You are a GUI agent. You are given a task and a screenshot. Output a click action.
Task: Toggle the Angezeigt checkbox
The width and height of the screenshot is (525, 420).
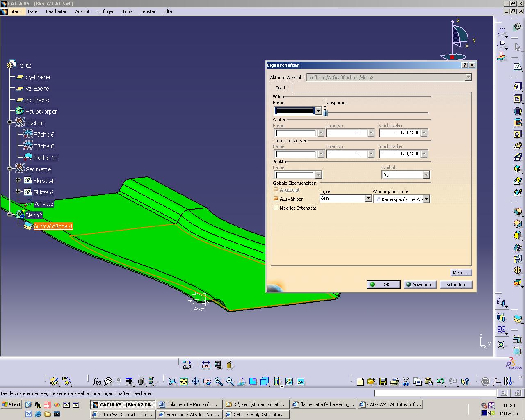tap(276, 189)
